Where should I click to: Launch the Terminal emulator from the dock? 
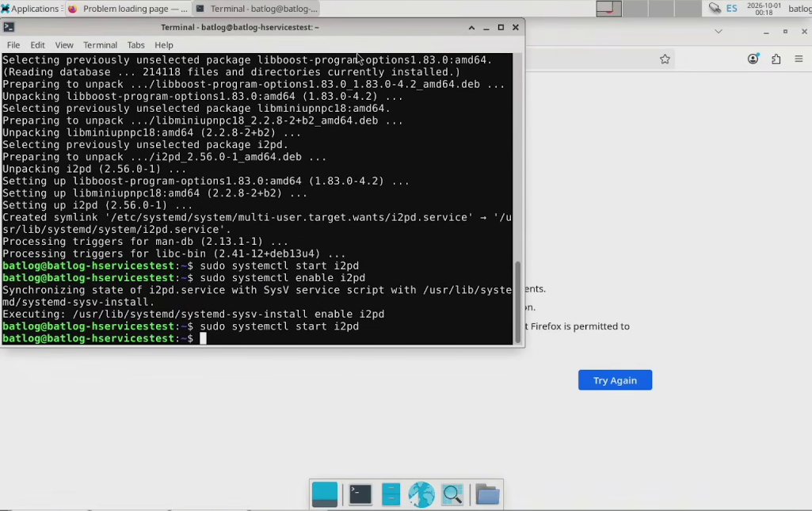(x=360, y=494)
